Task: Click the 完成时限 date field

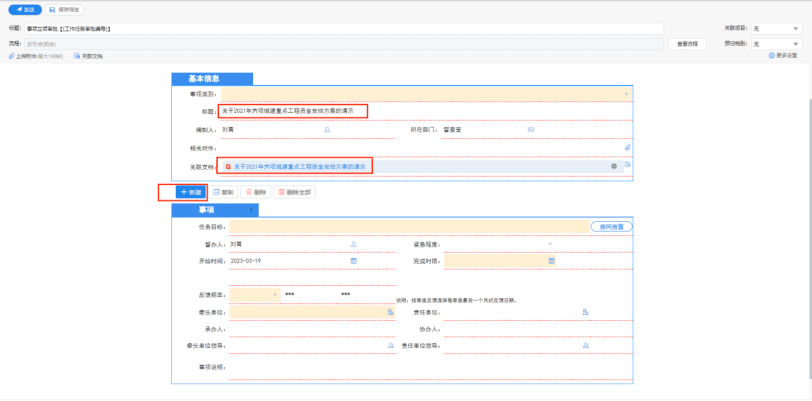Action: [500, 261]
